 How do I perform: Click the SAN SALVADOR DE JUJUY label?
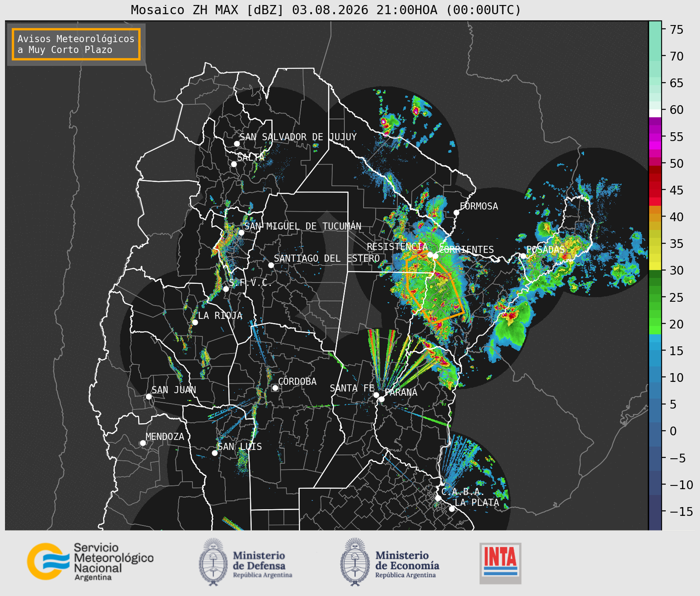click(298, 137)
